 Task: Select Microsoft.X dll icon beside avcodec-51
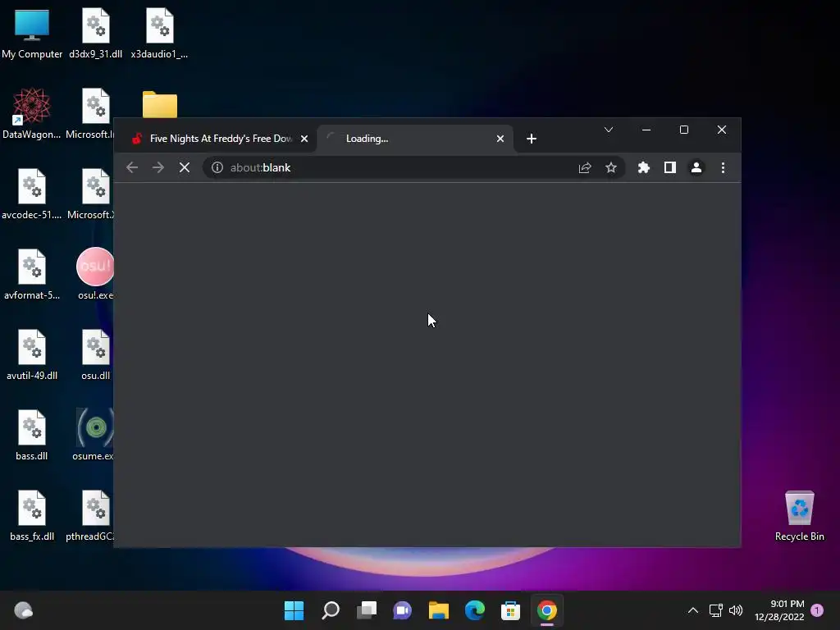(x=92, y=194)
